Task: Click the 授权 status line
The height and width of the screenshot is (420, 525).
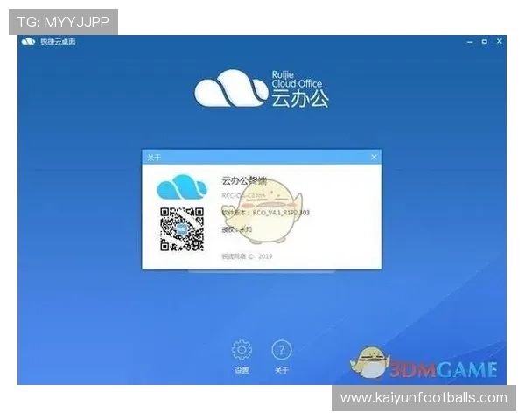Action: tap(236, 229)
